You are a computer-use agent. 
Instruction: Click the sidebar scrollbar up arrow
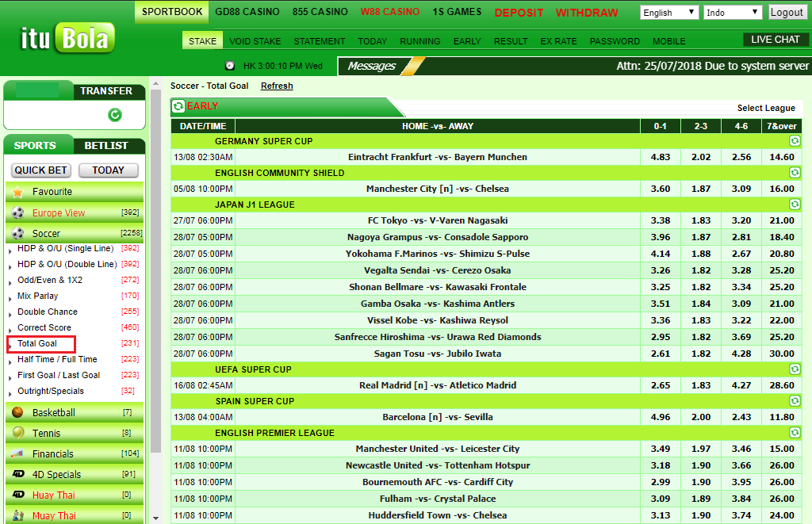pos(156,83)
